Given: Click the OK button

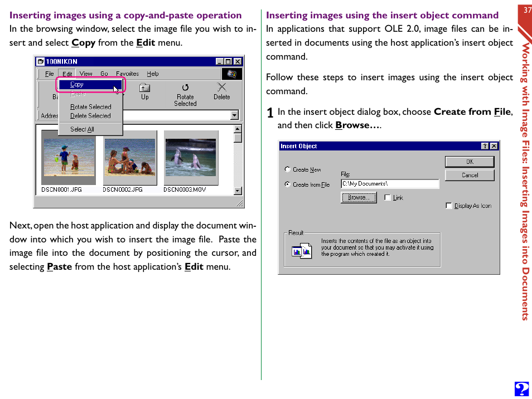Looking at the screenshot, I should (470, 162).
